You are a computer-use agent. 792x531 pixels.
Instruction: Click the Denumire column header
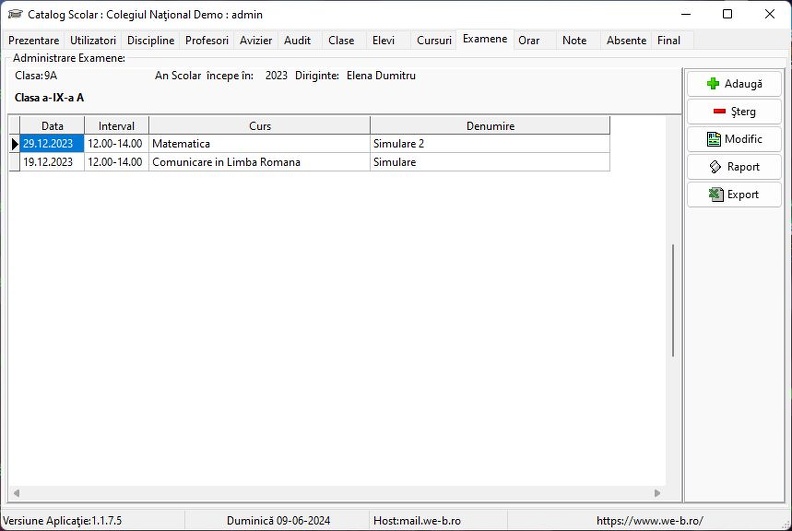click(490, 126)
